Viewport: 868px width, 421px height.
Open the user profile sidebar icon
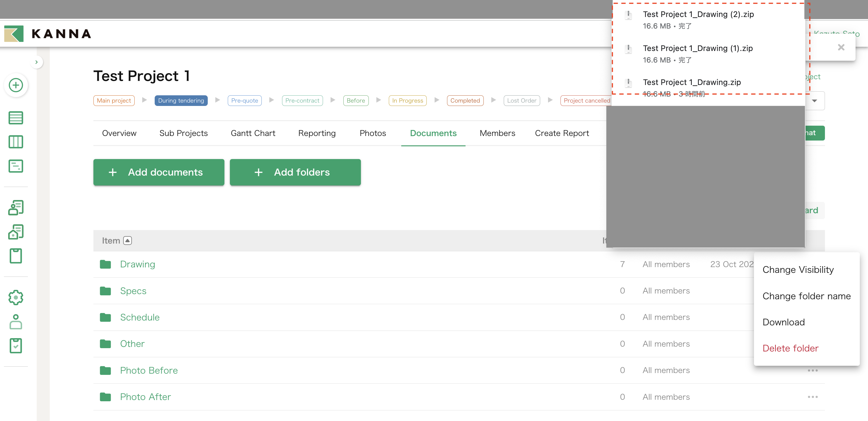tap(15, 321)
